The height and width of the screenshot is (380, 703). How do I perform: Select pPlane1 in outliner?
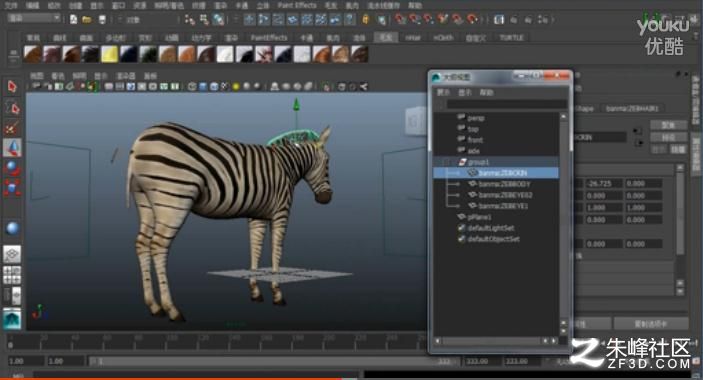[479, 217]
